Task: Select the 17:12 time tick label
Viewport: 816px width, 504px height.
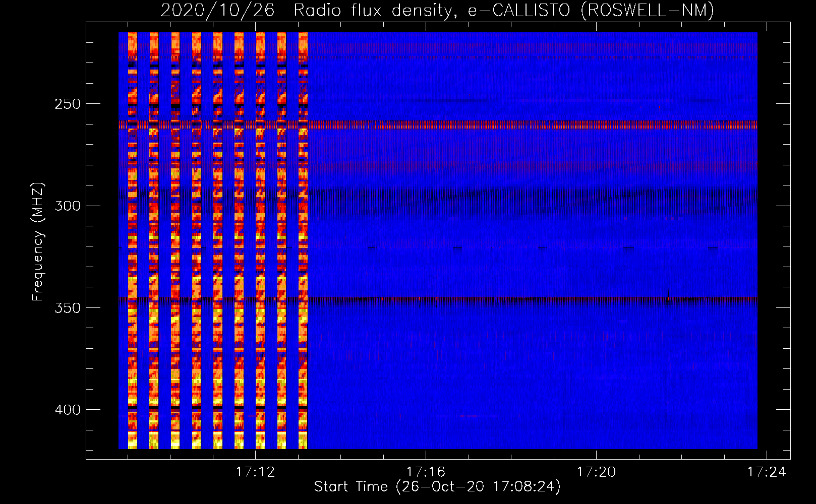Action: click(256, 472)
